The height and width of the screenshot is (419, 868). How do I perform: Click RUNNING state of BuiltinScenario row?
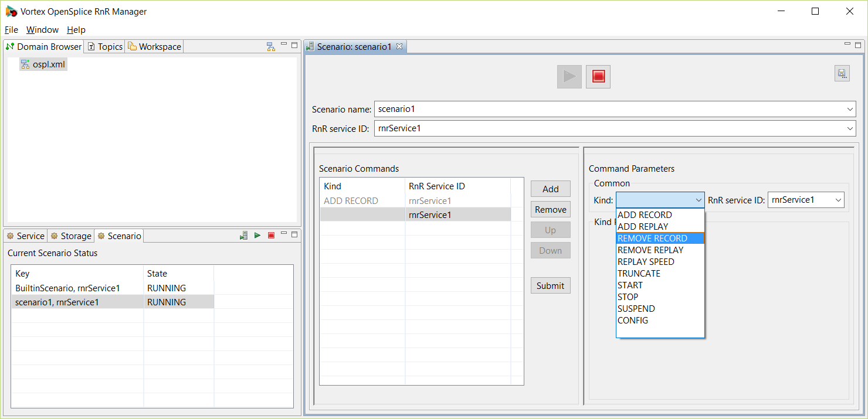point(167,288)
